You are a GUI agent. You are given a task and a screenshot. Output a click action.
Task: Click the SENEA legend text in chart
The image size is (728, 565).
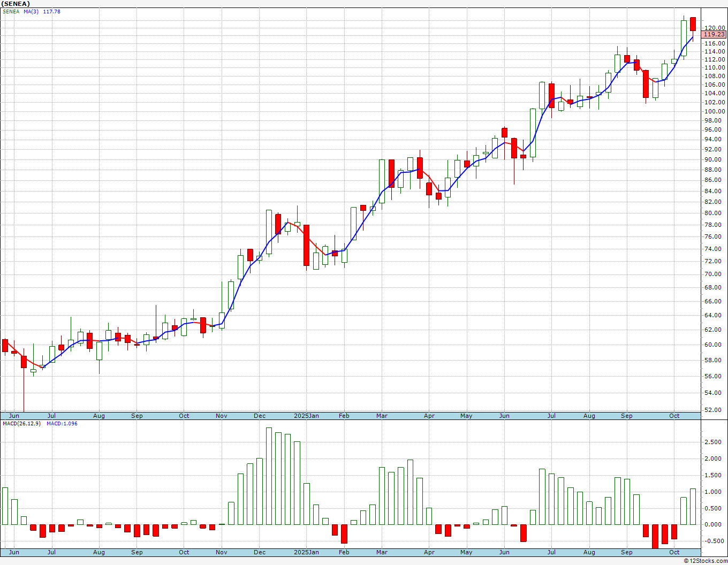click(11, 12)
